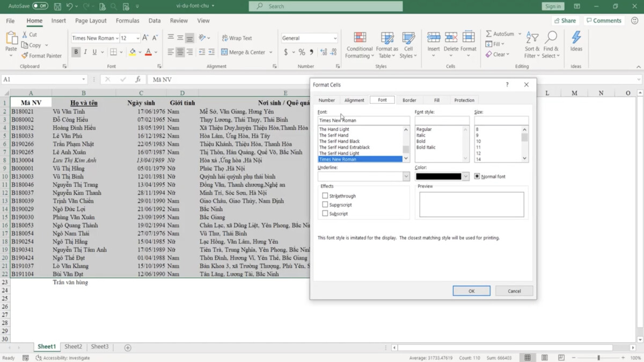Open the font Color dropdown in dialog

tap(465, 176)
